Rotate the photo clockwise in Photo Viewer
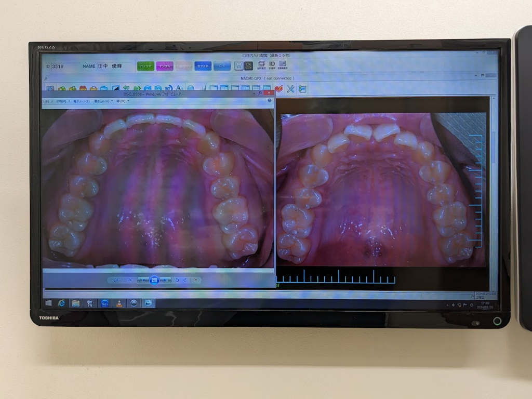The height and width of the screenshot is (399, 532). pyautogui.click(x=185, y=280)
